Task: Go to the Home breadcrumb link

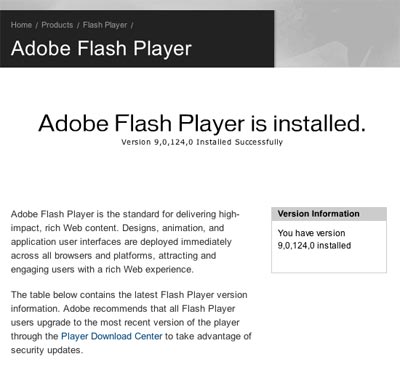Action: tap(21, 25)
